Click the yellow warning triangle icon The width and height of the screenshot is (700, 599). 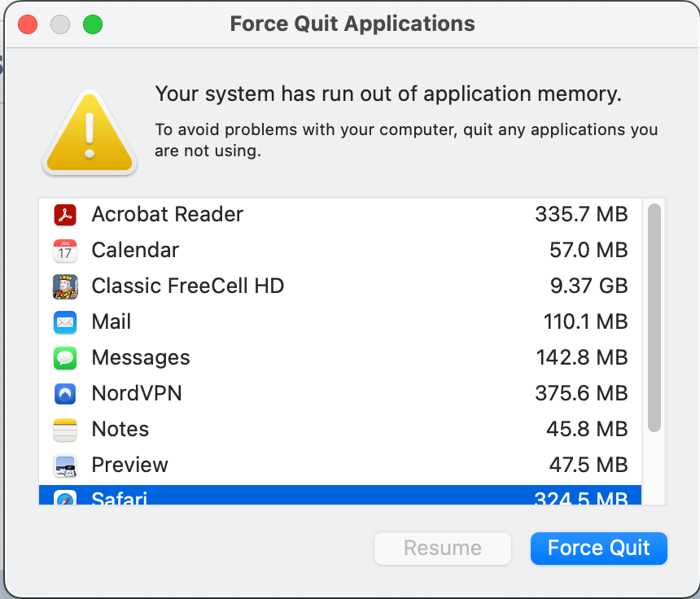click(90, 134)
